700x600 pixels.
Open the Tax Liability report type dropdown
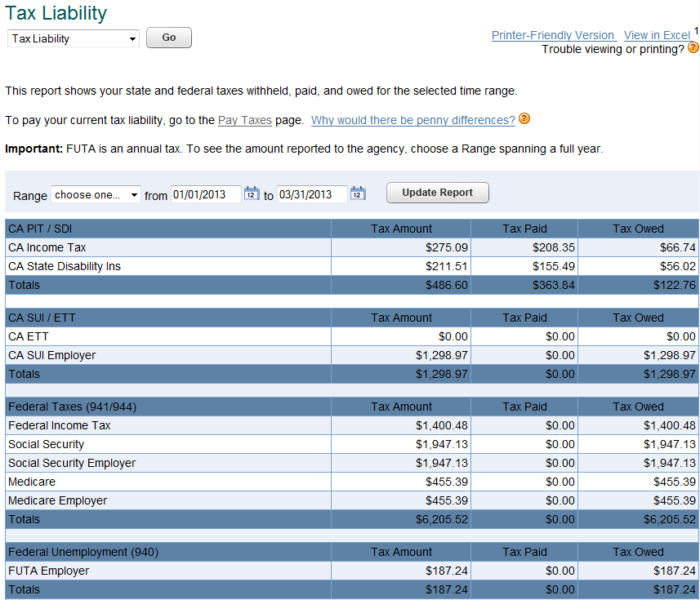[72, 38]
